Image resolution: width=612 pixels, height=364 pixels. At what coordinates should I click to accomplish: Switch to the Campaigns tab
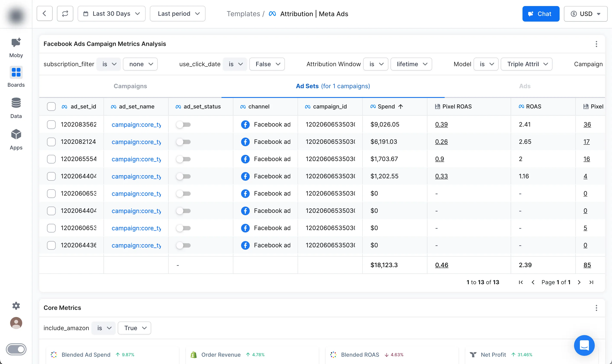click(x=130, y=86)
